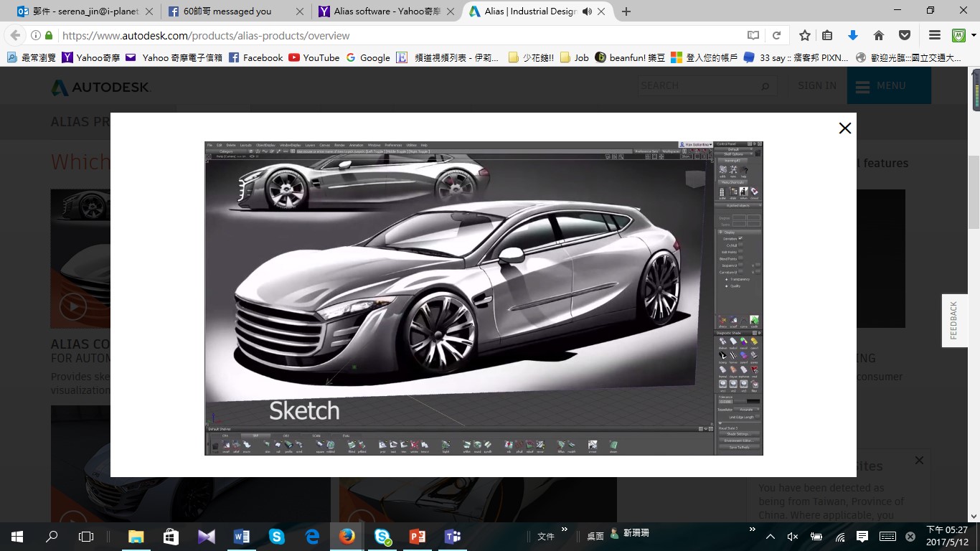Show hidden system tray icons
The height and width of the screenshot is (551, 980).
[770, 536]
